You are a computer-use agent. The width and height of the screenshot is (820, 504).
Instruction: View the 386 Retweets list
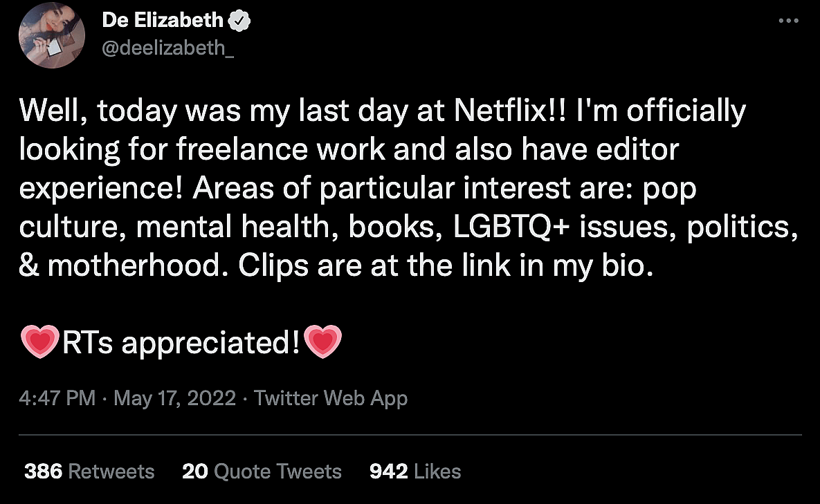[89, 472]
